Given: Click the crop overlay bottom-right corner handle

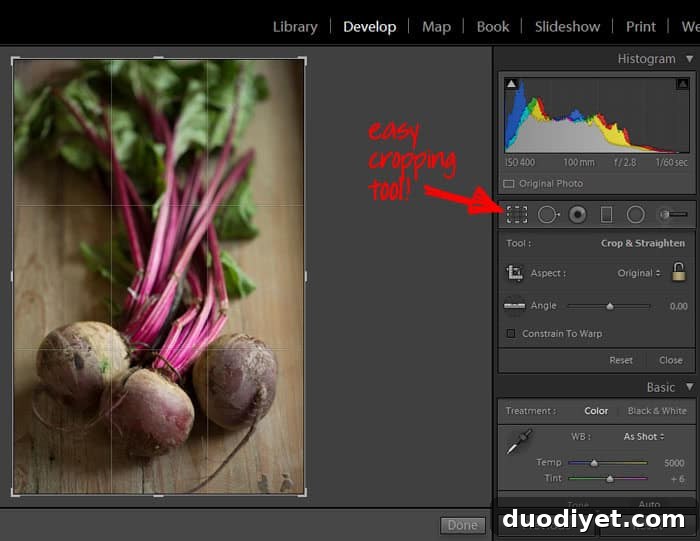Looking at the screenshot, I should (303, 493).
